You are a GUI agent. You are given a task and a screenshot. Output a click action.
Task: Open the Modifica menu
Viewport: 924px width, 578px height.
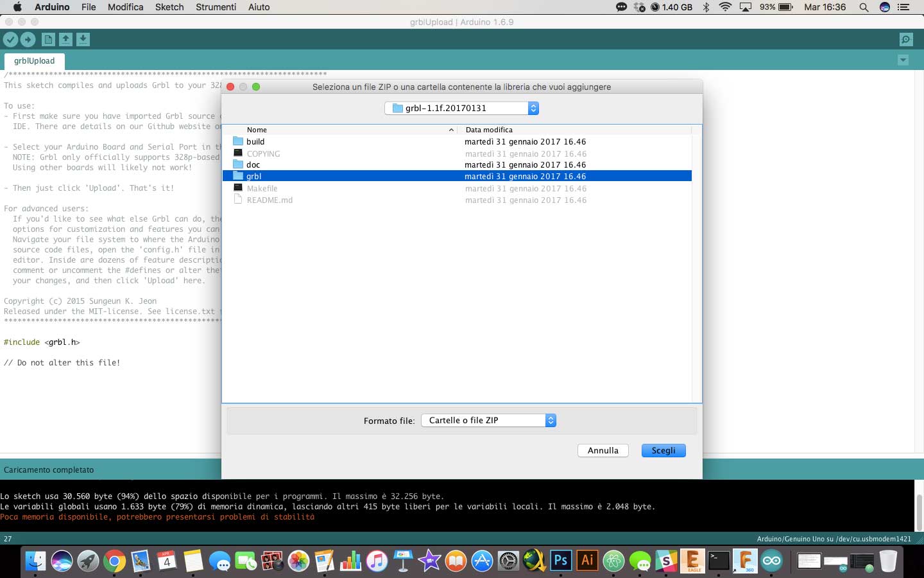click(125, 7)
